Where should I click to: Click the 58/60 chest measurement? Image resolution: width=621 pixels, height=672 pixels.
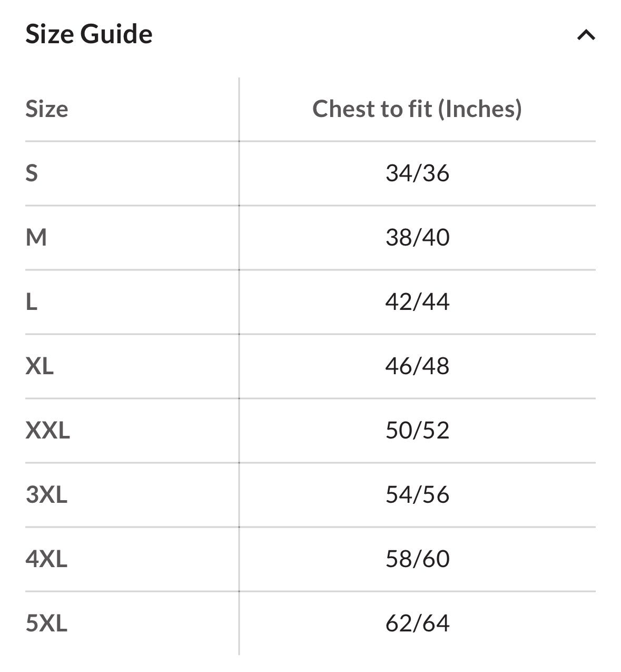pos(417,559)
